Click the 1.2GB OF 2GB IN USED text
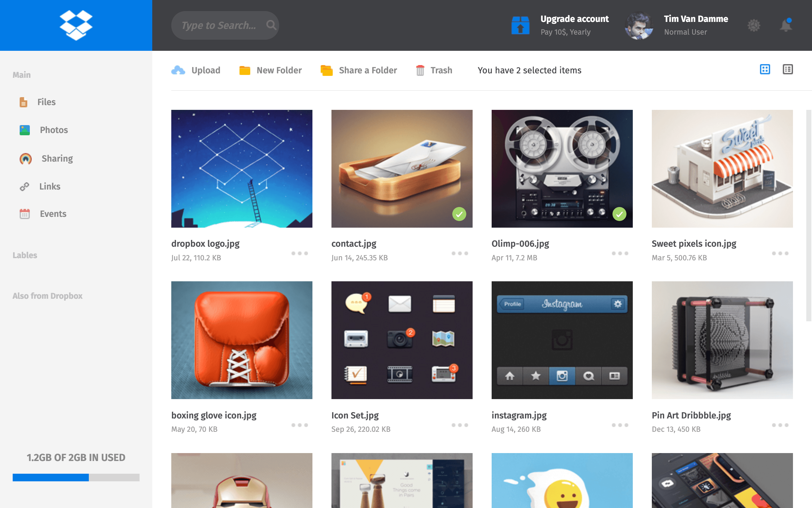 (x=76, y=457)
